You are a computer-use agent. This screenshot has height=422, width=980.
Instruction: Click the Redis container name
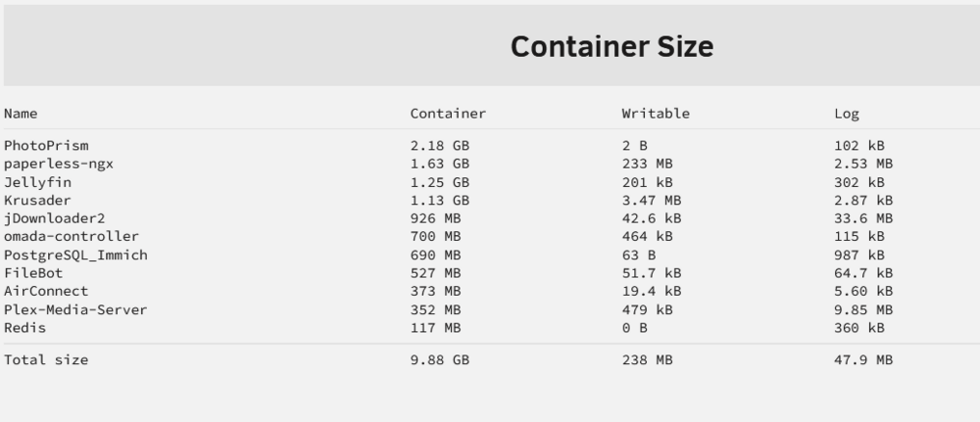pyautogui.click(x=25, y=328)
